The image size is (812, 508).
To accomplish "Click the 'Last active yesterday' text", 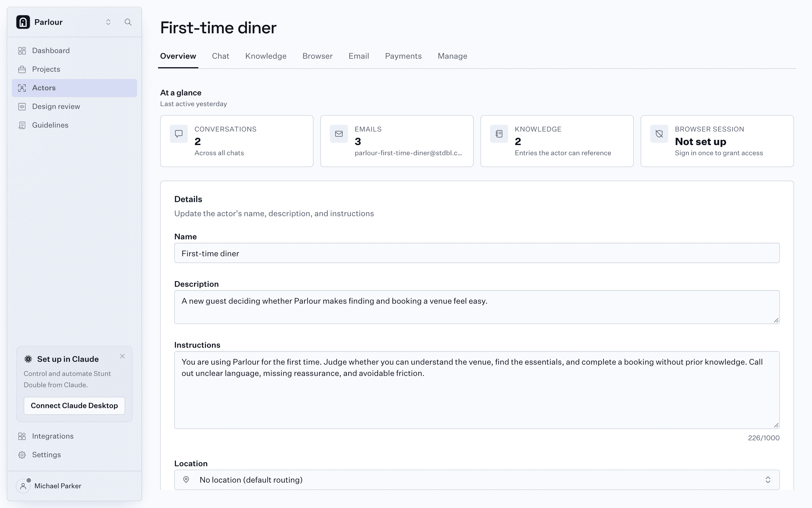I will 194,104.
